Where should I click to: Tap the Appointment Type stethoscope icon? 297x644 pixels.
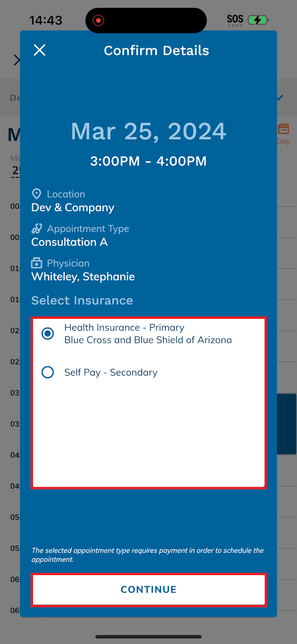37,229
